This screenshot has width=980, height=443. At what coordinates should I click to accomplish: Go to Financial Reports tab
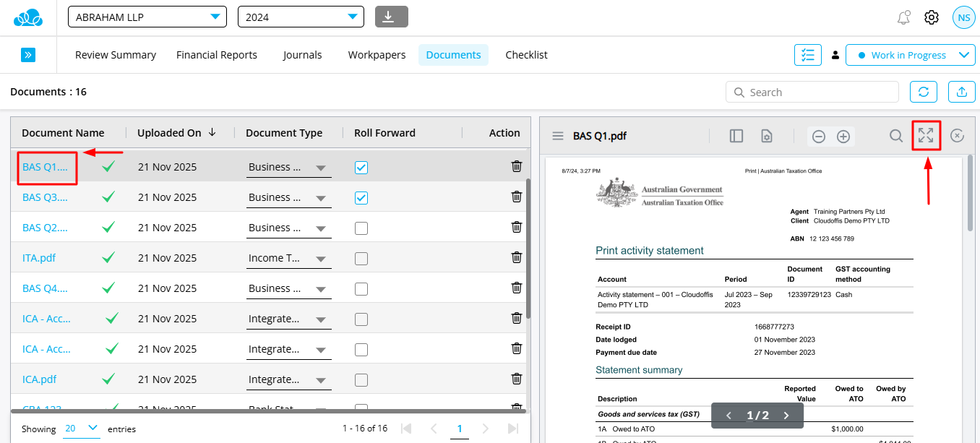pyautogui.click(x=217, y=55)
